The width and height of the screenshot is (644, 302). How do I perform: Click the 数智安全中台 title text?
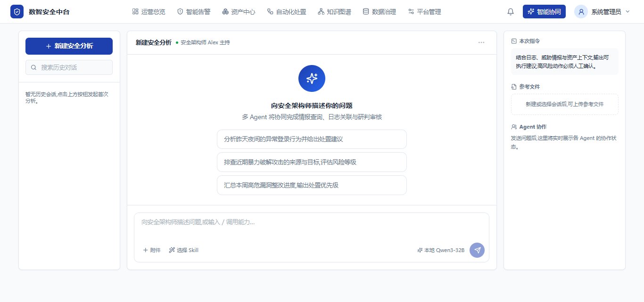(x=49, y=12)
